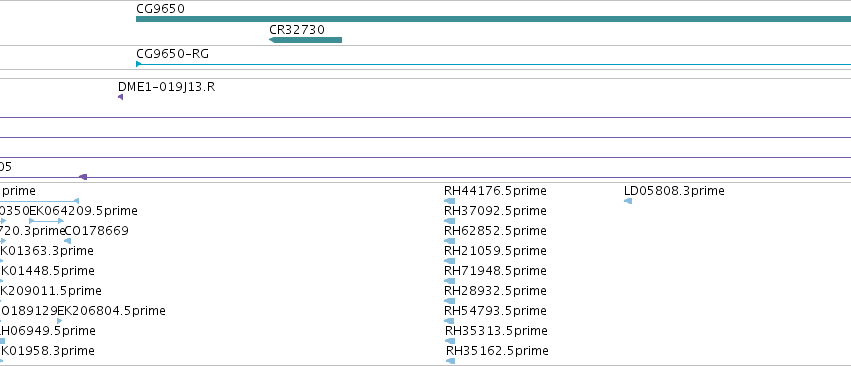This screenshot has width=851, height=366.
Task: Select the RH21059.5prime arrow glyph
Action: (x=449, y=261)
